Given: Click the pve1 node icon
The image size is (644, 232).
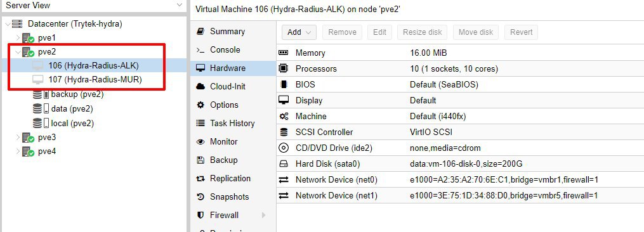Looking at the screenshot, I should click(x=29, y=38).
